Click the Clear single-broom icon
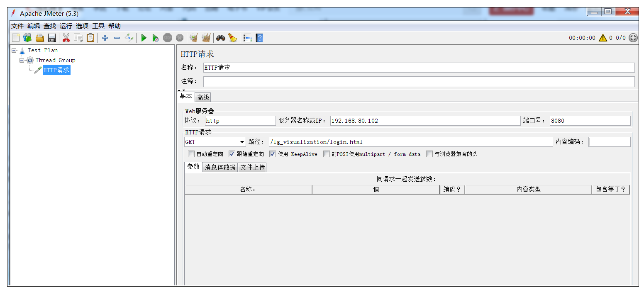This screenshot has height=292, width=644. pyautogui.click(x=194, y=38)
